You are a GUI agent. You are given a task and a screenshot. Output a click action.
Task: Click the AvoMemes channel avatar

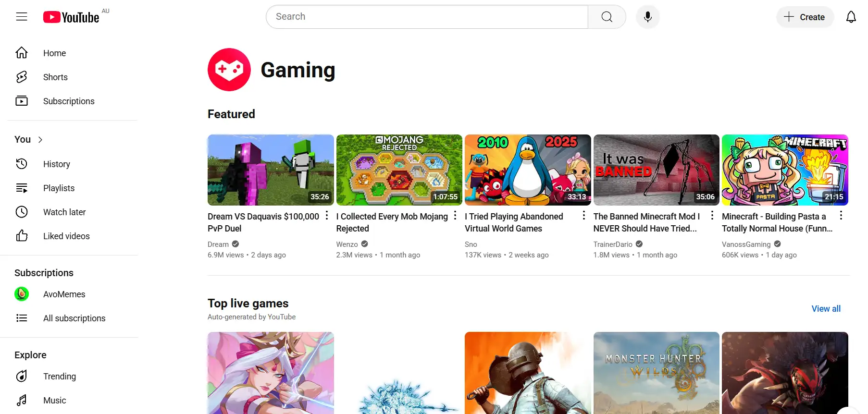coord(22,294)
